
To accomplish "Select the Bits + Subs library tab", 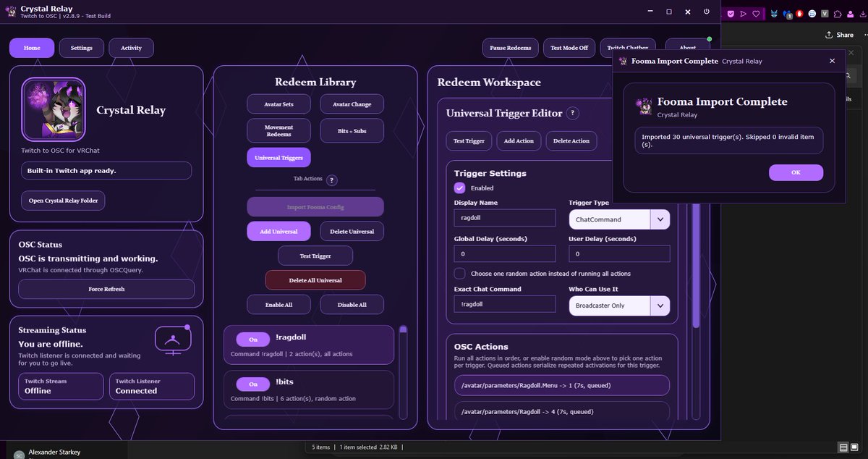I will point(352,130).
